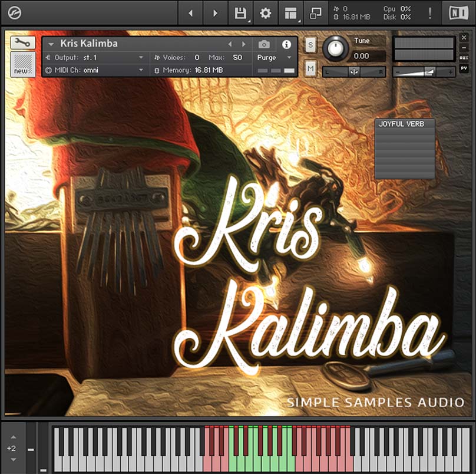Mute the instrument with M button
Viewport: 476px width, 474px height.
(310, 68)
